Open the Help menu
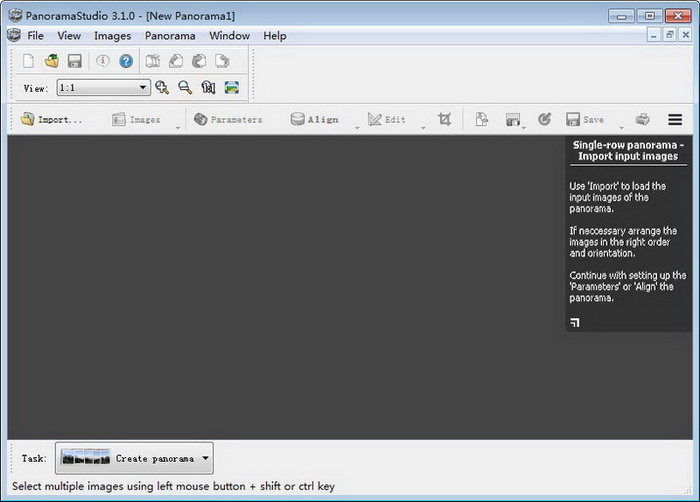Screen dimensions: 700x502 275,36
